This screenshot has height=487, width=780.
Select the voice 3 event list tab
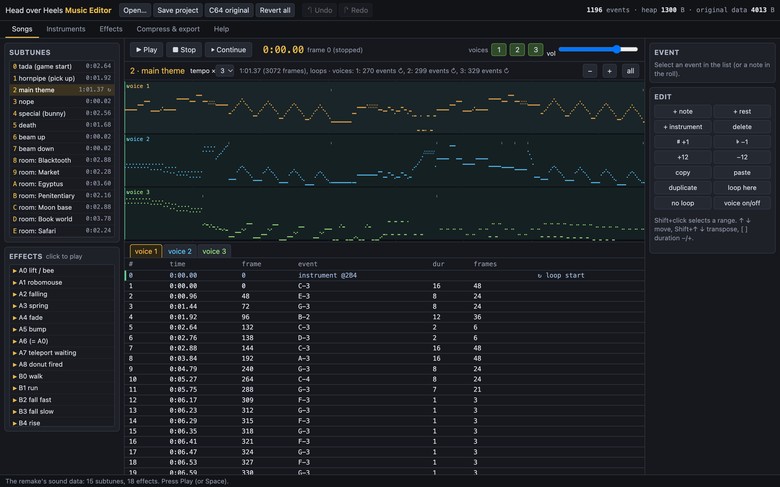214,251
